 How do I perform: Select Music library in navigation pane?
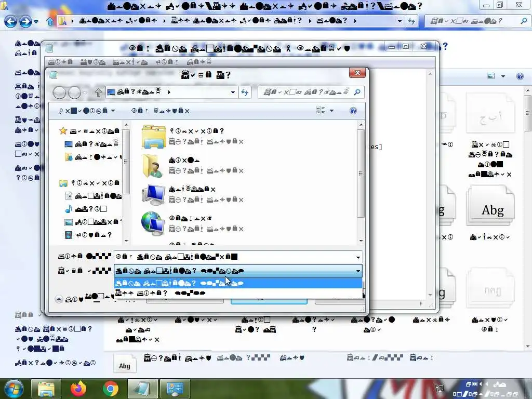[86, 209]
